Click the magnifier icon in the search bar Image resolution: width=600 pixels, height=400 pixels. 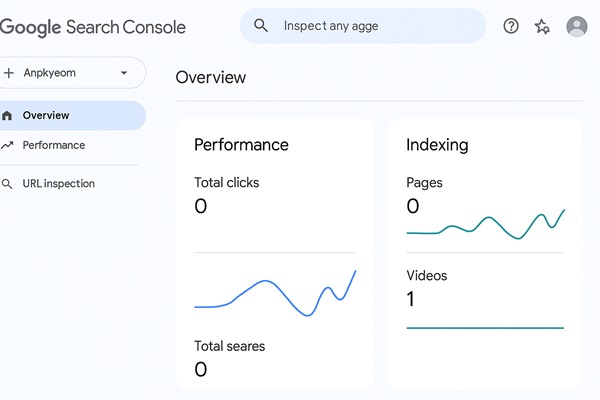(x=261, y=26)
